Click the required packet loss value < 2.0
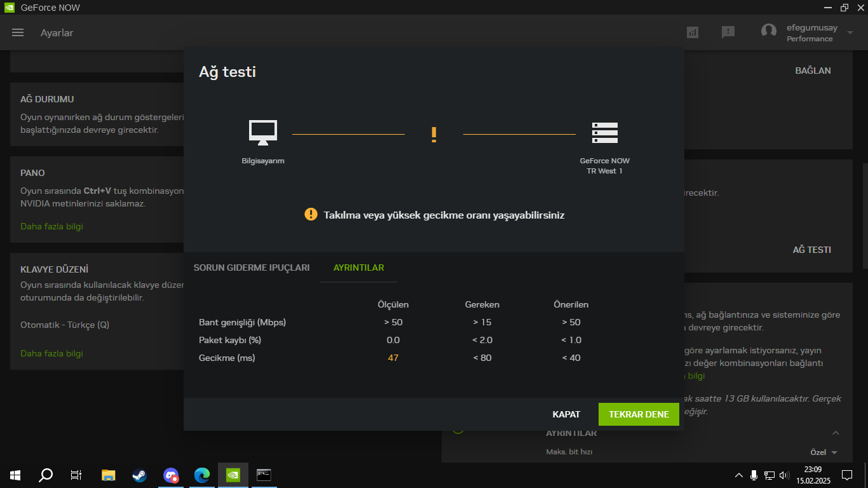Viewport: 868px width, 488px height. coord(482,340)
